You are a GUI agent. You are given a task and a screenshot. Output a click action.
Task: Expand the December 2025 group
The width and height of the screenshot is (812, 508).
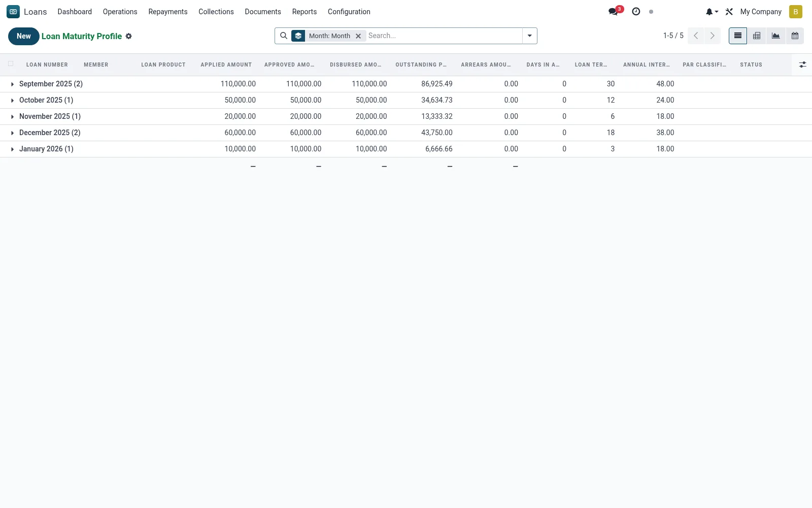(50, 133)
